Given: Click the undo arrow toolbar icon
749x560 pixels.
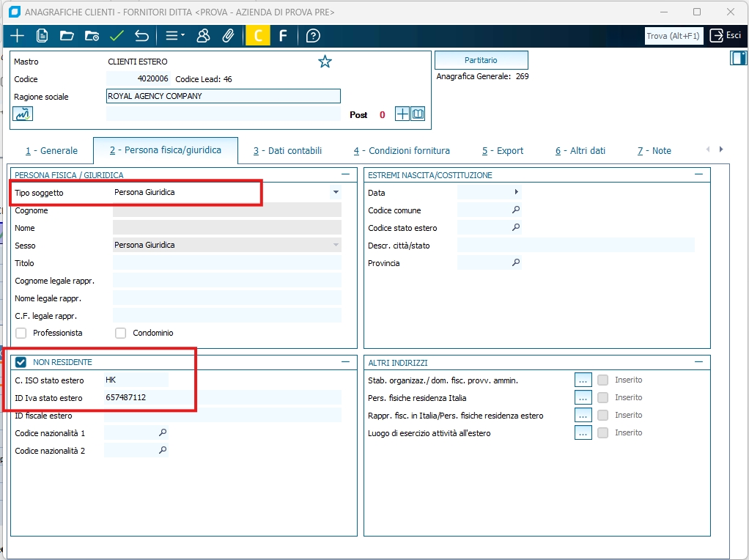Looking at the screenshot, I should click(142, 36).
